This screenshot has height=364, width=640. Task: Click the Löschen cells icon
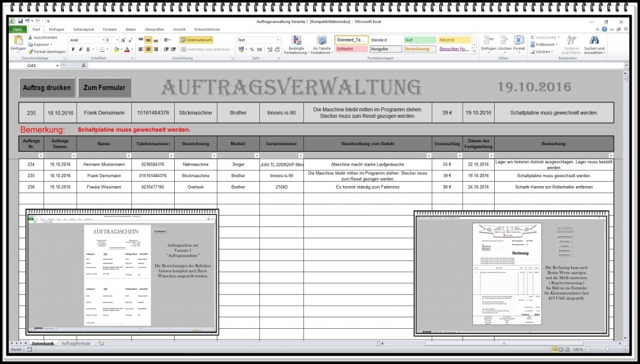[505, 40]
